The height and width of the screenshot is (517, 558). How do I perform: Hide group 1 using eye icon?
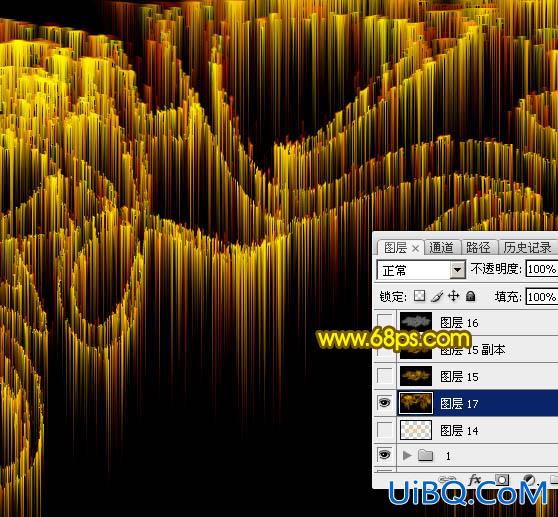coord(384,455)
